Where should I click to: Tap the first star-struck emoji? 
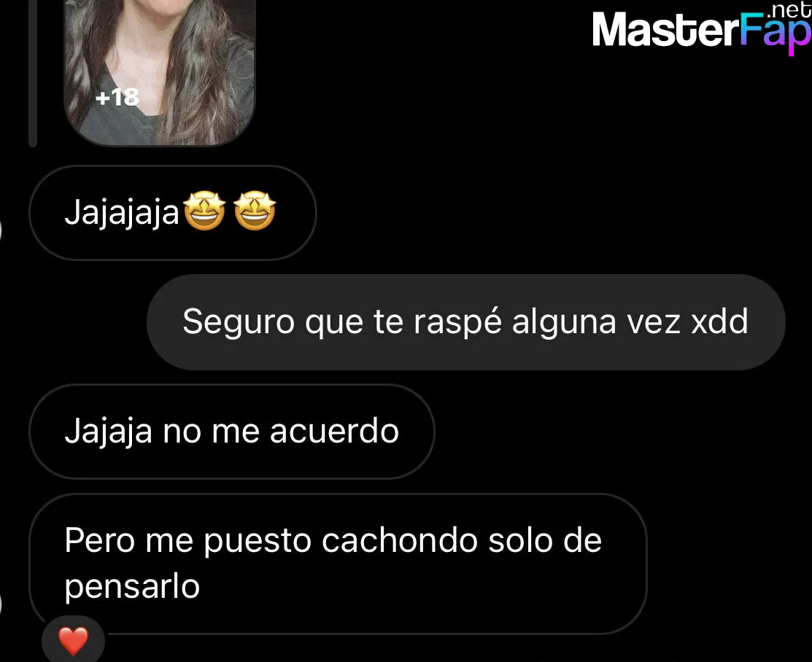point(205,211)
